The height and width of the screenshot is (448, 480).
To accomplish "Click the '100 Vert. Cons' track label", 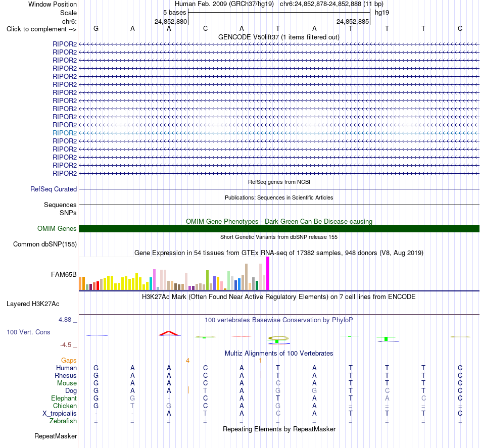I will 28,332.
